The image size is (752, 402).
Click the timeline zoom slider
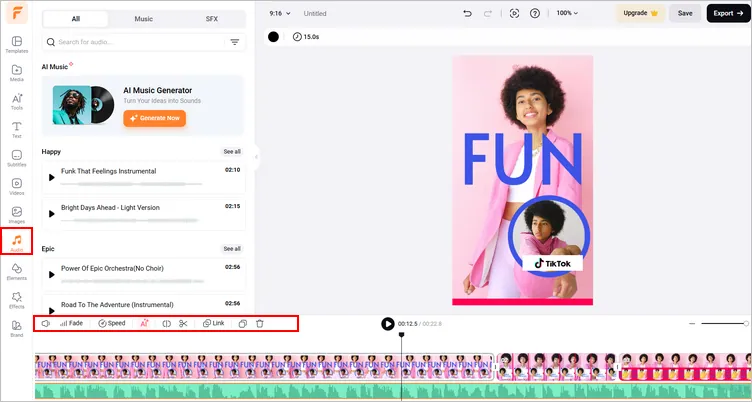(x=724, y=323)
